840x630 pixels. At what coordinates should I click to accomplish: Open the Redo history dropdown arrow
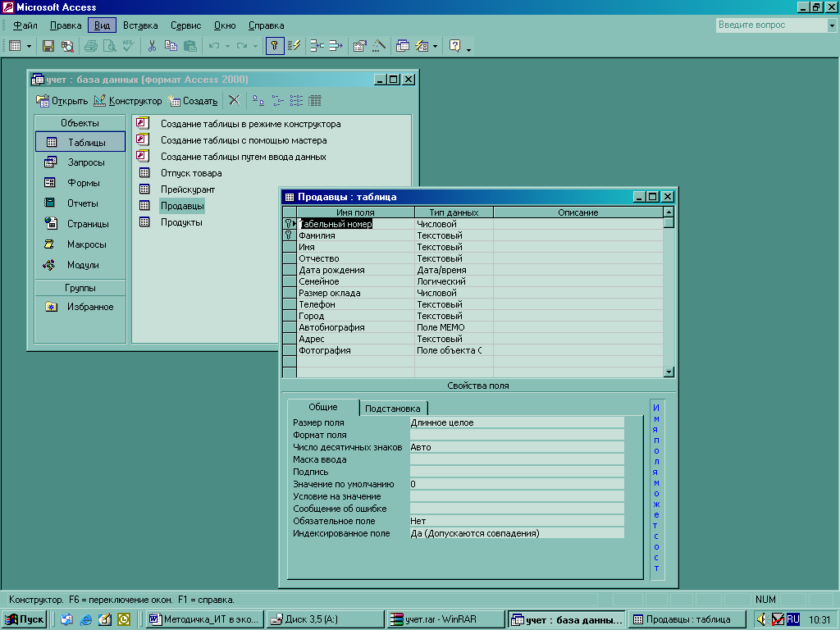[256, 46]
